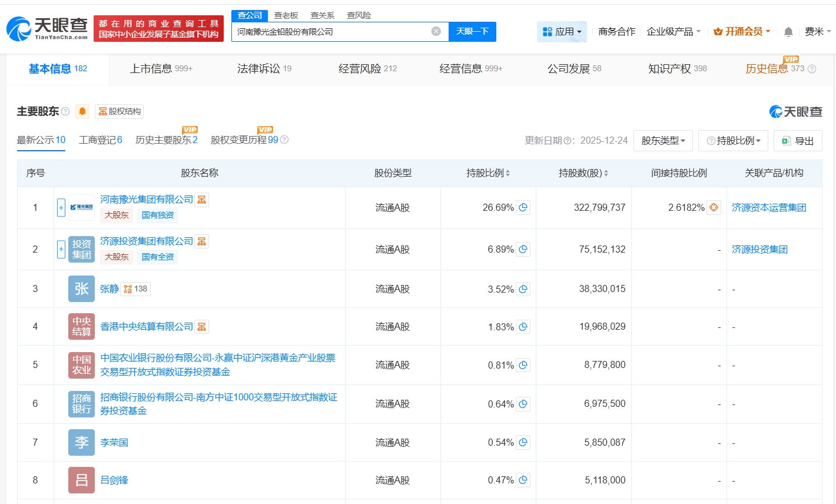This screenshot has width=836, height=504.
Task: Expand row for 济源投资集团有限公司
Action: pos(61,249)
